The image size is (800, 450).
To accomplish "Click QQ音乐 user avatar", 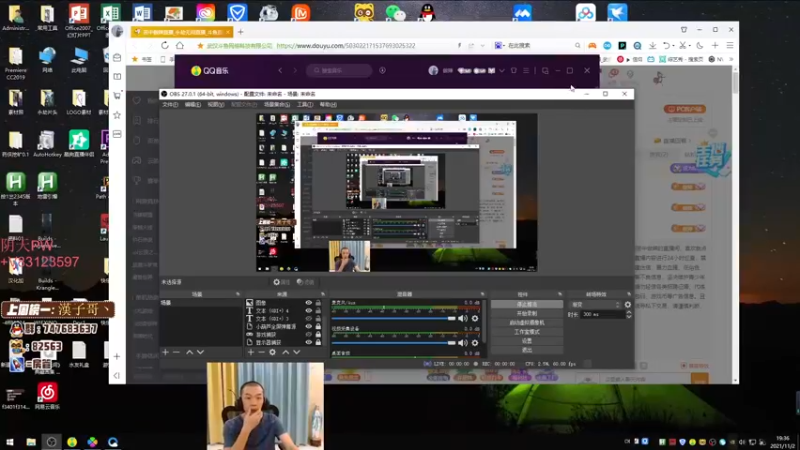I will click(433, 70).
